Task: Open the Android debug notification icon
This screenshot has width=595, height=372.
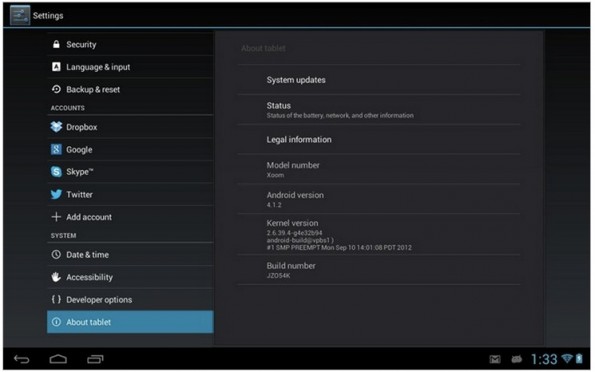Action: [x=516, y=359]
